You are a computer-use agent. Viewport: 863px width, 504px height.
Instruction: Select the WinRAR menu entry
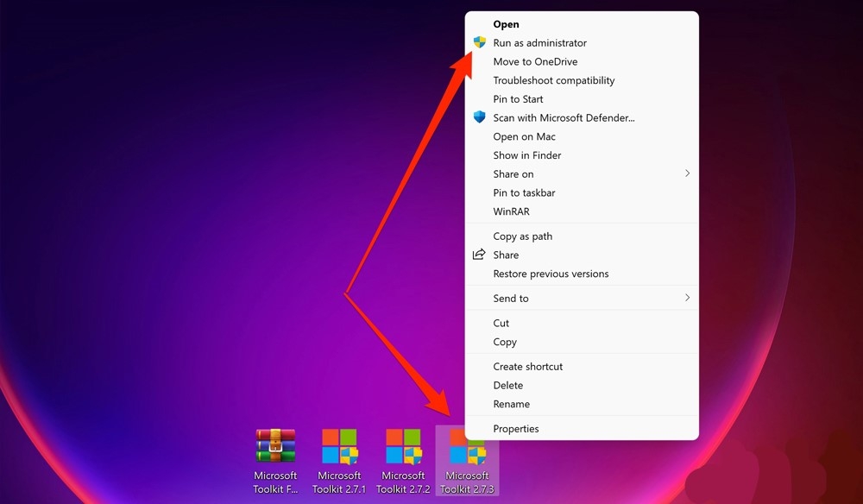click(582, 211)
